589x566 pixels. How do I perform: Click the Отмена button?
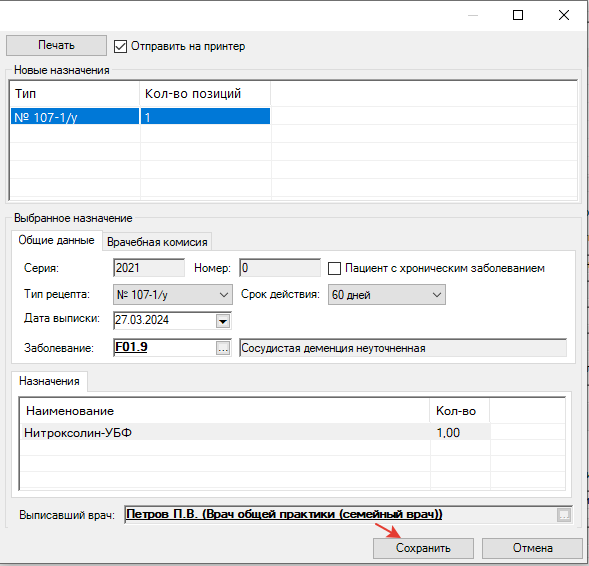click(533, 548)
